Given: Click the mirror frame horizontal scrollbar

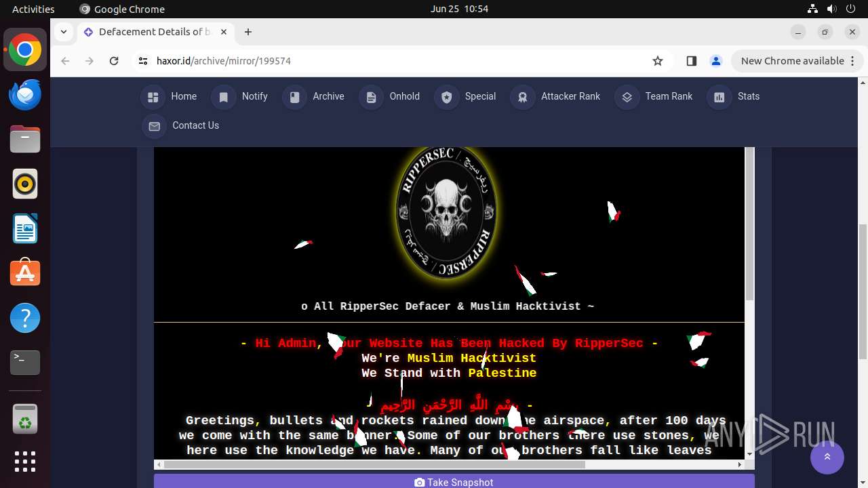Looking at the screenshot, I should click(374, 464).
